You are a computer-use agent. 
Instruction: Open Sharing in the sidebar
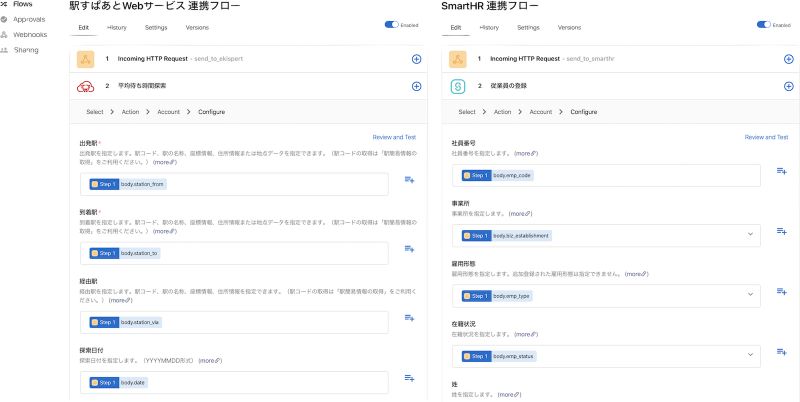click(26, 50)
